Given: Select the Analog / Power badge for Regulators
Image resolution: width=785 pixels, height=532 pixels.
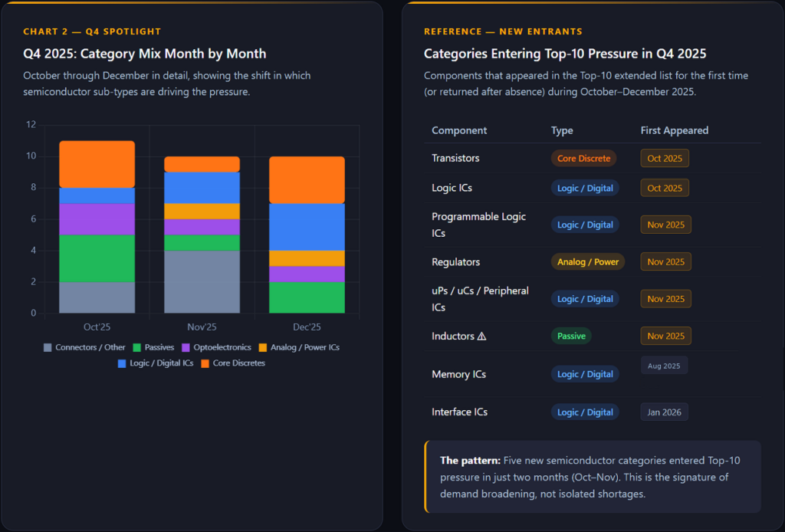Looking at the screenshot, I should tap(588, 262).
